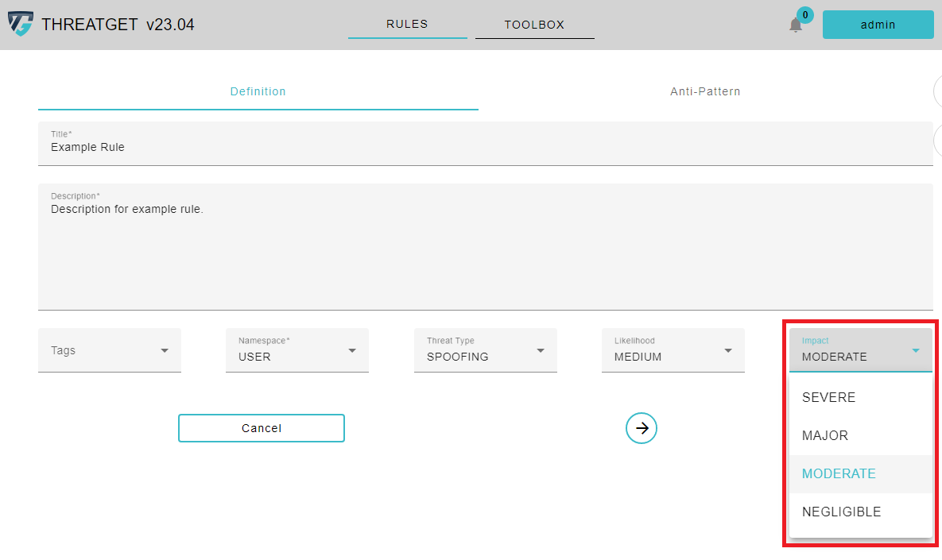Viewport: 942px width, 560px height.
Task: Select the Definition tab
Action: 258,91
